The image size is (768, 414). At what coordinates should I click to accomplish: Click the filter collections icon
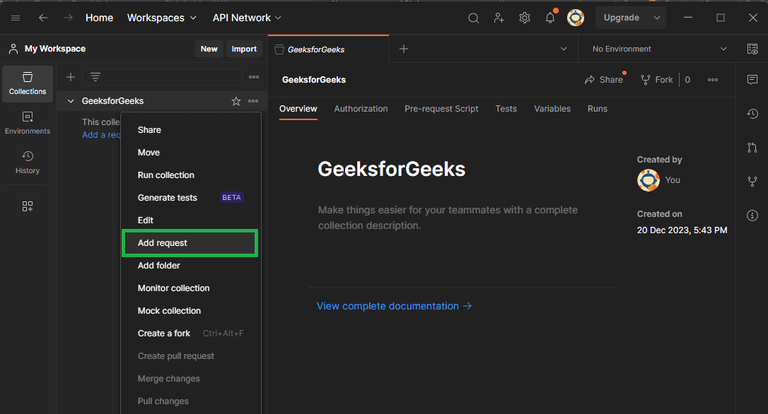coord(95,77)
